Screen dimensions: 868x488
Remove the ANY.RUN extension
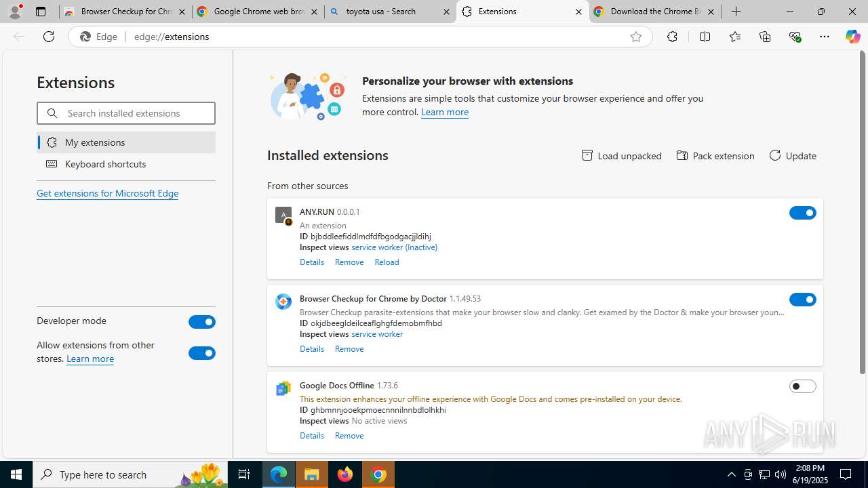tap(349, 262)
